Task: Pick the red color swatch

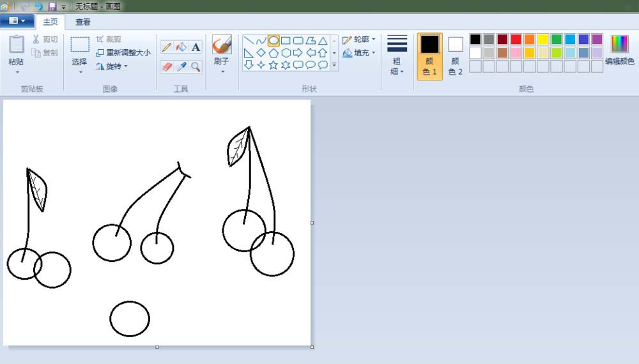Action: pos(516,39)
